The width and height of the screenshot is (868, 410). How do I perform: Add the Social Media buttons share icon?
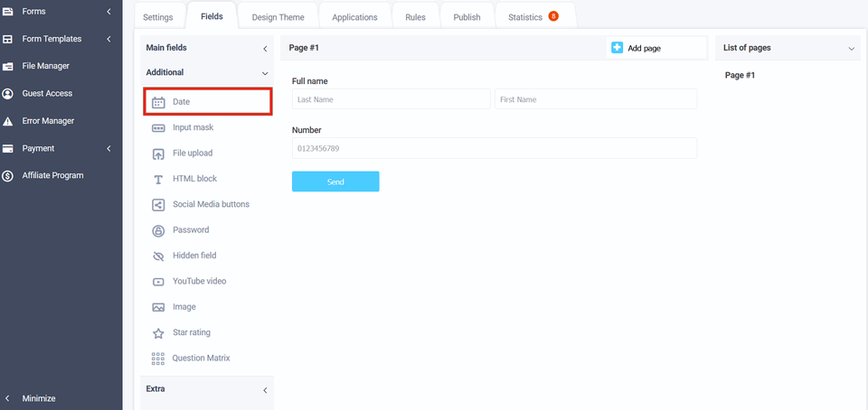coord(158,205)
